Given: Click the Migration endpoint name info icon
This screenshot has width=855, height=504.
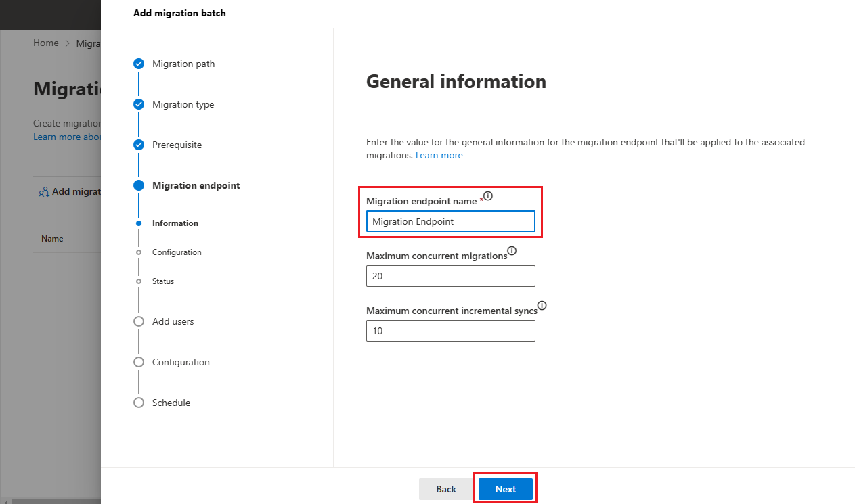Looking at the screenshot, I should tap(488, 197).
